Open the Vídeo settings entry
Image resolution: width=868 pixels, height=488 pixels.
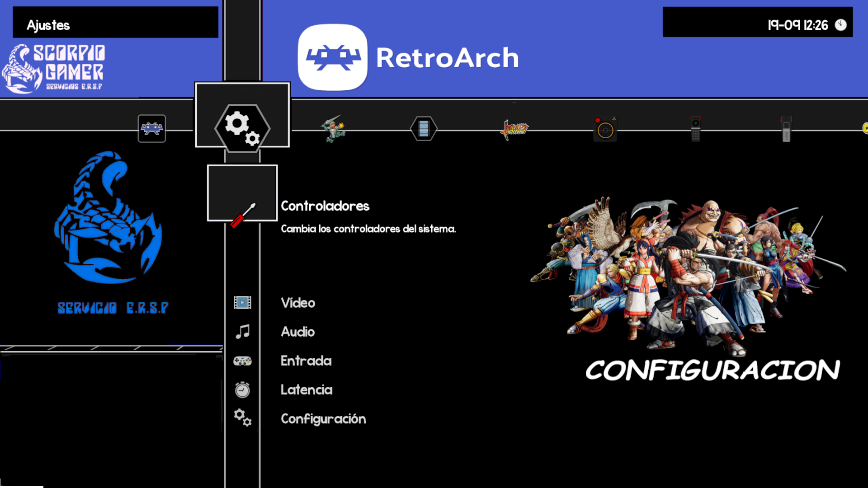297,303
